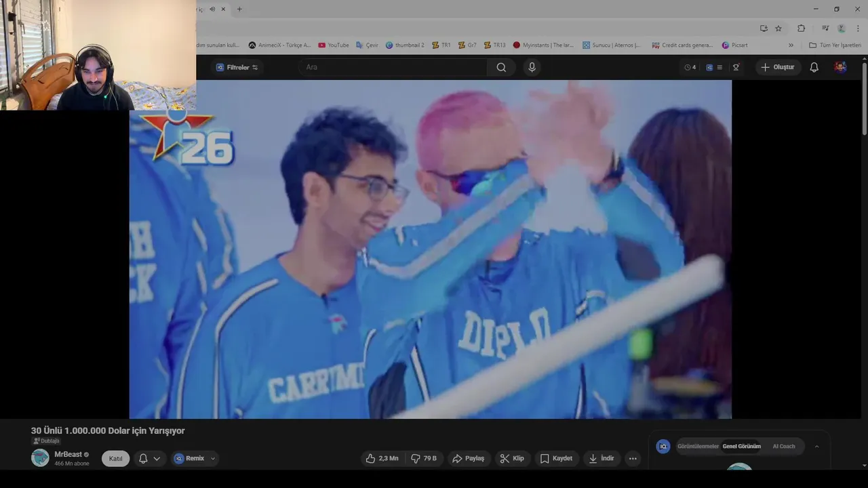868x488 pixels.
Task: Open the Tüm Yer İşaretleri folder
Action: click(835, 45)
